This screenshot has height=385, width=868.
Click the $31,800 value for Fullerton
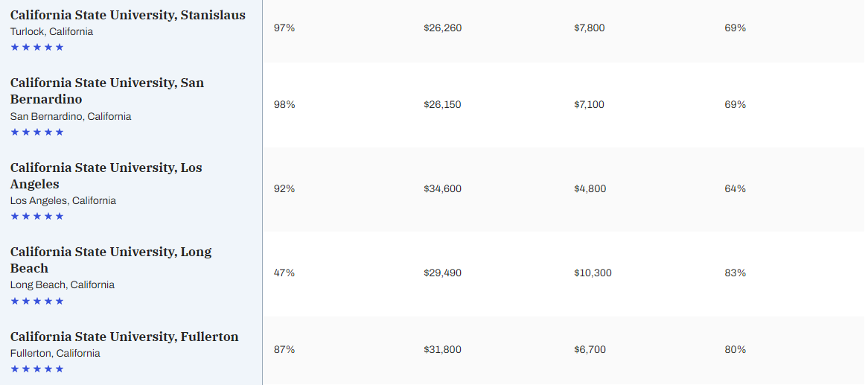[442, 349]
